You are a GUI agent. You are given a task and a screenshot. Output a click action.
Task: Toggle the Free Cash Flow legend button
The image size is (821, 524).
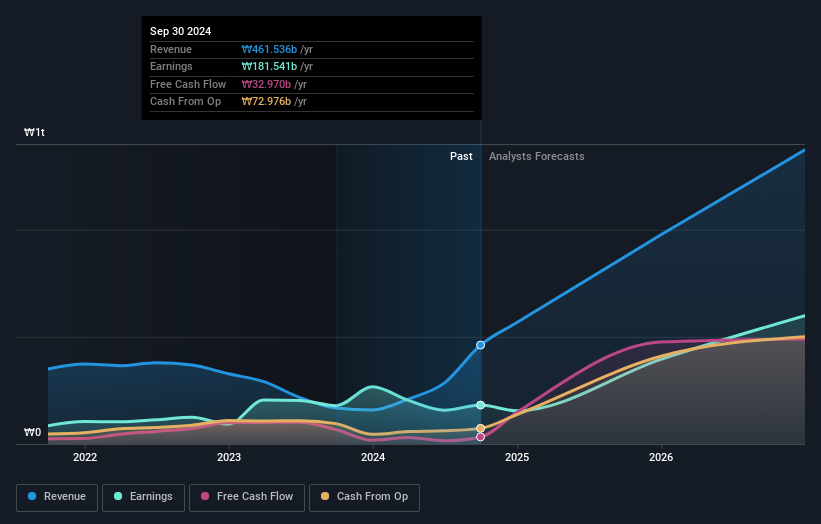[247, 497]
